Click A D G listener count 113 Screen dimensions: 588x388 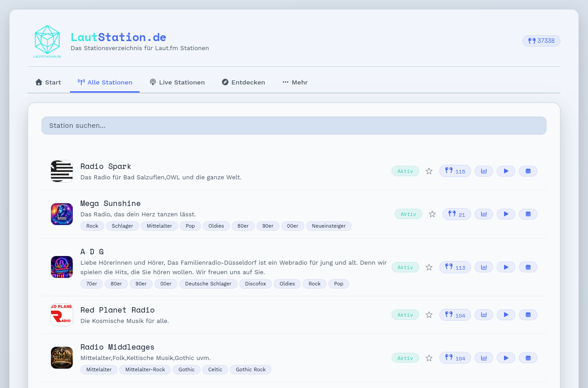tap(455, 267)
